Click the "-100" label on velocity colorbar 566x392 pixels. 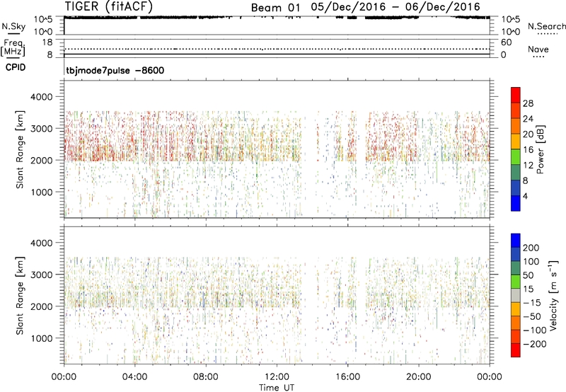click(x=535, y=330)
